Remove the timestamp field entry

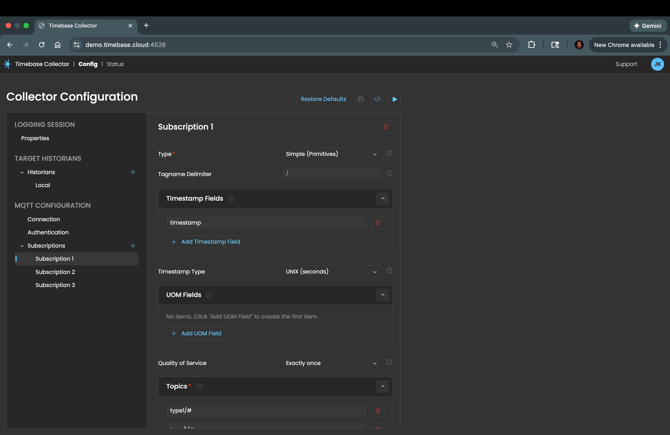tap(378, 223)
